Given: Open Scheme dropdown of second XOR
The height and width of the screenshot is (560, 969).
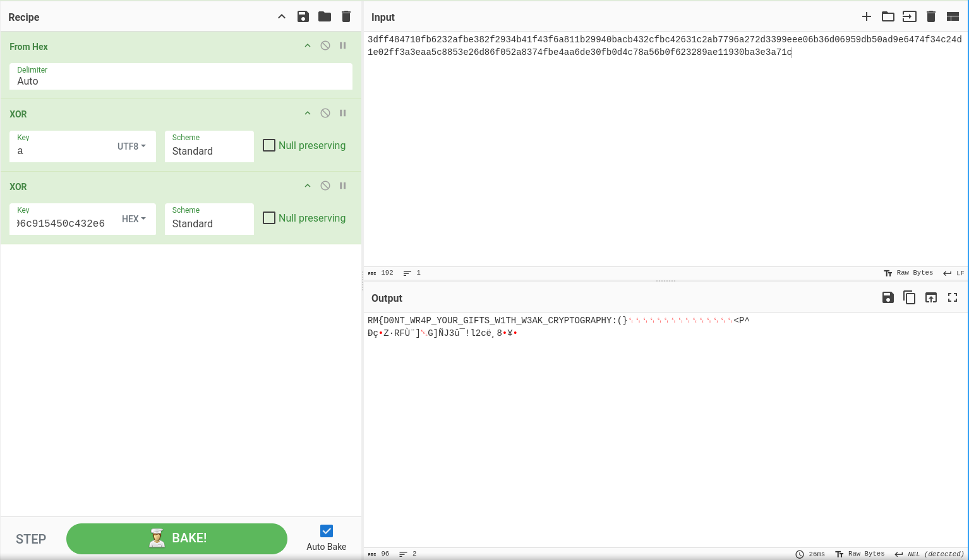Looking at the screenshot, I should (209, 219).
